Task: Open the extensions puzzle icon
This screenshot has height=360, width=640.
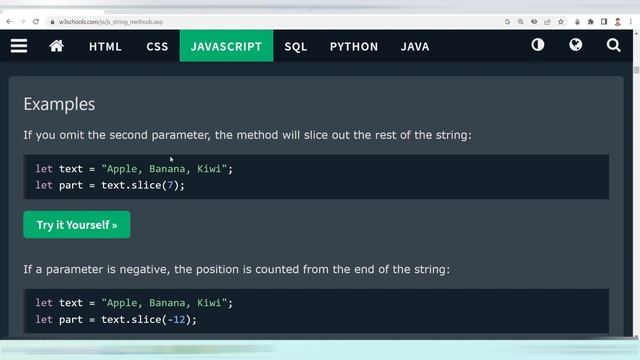Action: tap(590, 22)
